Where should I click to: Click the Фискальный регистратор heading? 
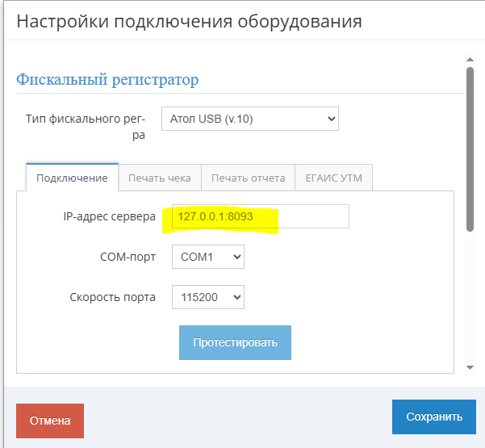[107, 80]
